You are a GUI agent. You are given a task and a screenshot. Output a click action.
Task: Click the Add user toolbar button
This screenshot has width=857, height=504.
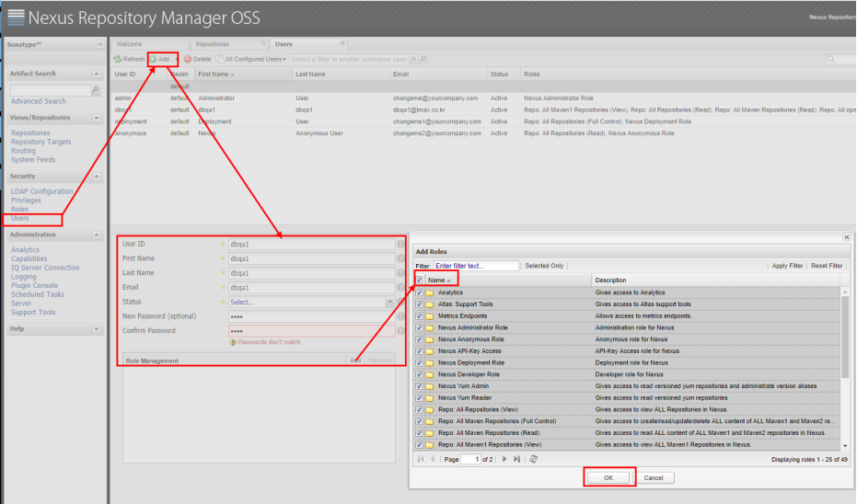tap(164, 59)
